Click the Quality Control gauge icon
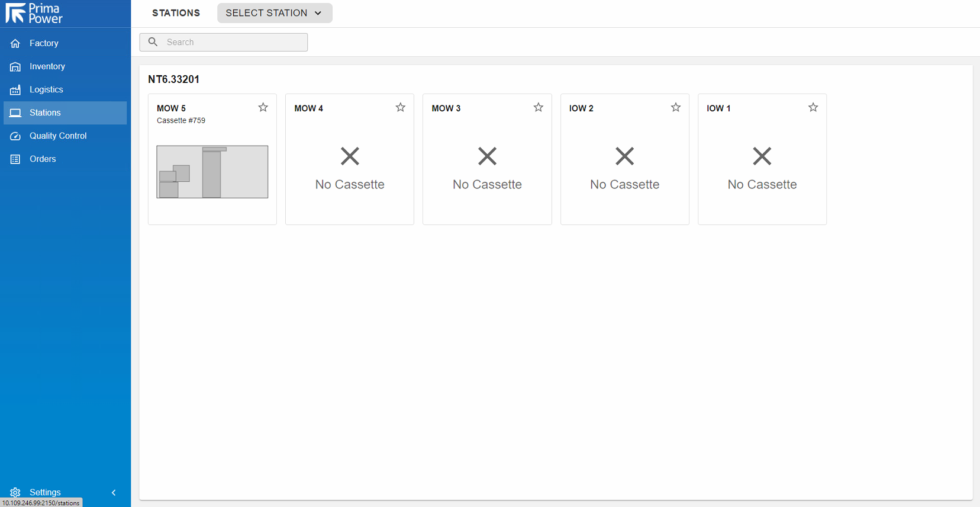This screenshot has width=980, height=507. (x=15, y=136)
